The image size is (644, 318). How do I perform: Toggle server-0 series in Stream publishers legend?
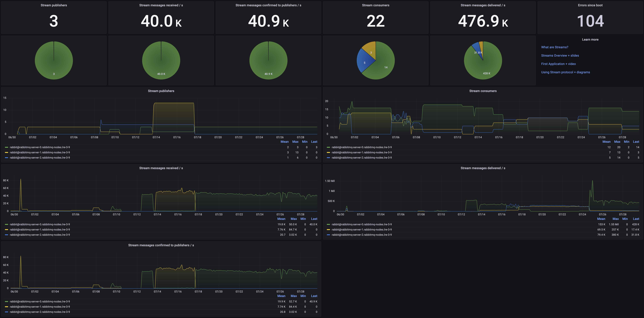(x=40, y=147)
